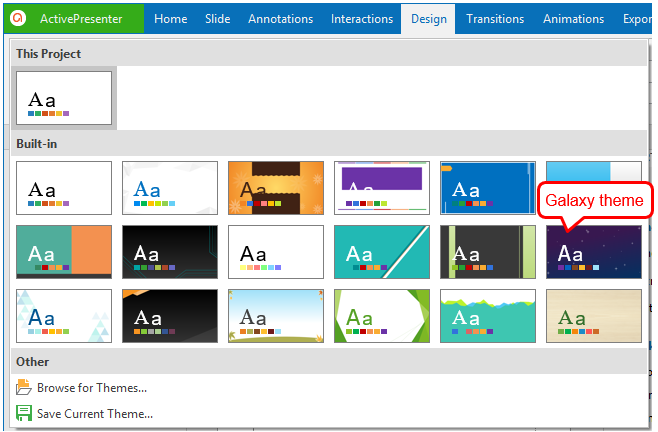Screen dimensions: 658x432
Task: Open the Export tab
Action: point(637,19)
